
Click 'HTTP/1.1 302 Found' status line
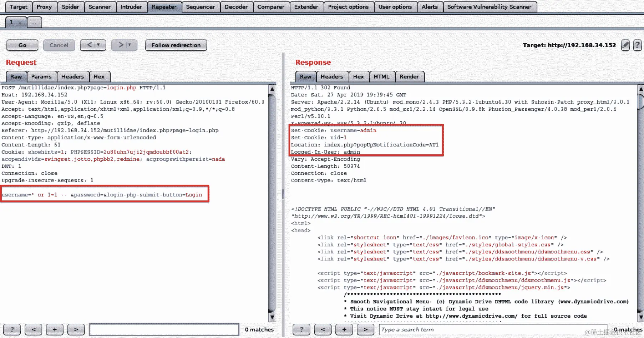(x=320, y=88)
